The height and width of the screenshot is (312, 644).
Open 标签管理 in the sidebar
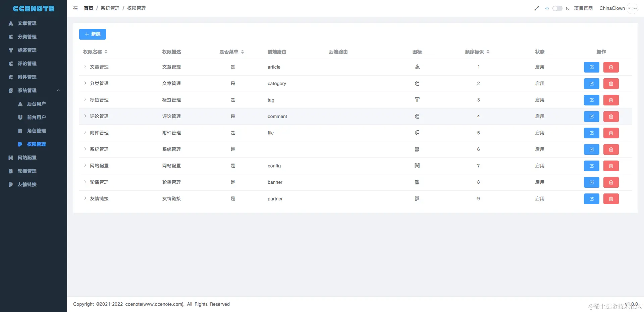tap(34, 50)
